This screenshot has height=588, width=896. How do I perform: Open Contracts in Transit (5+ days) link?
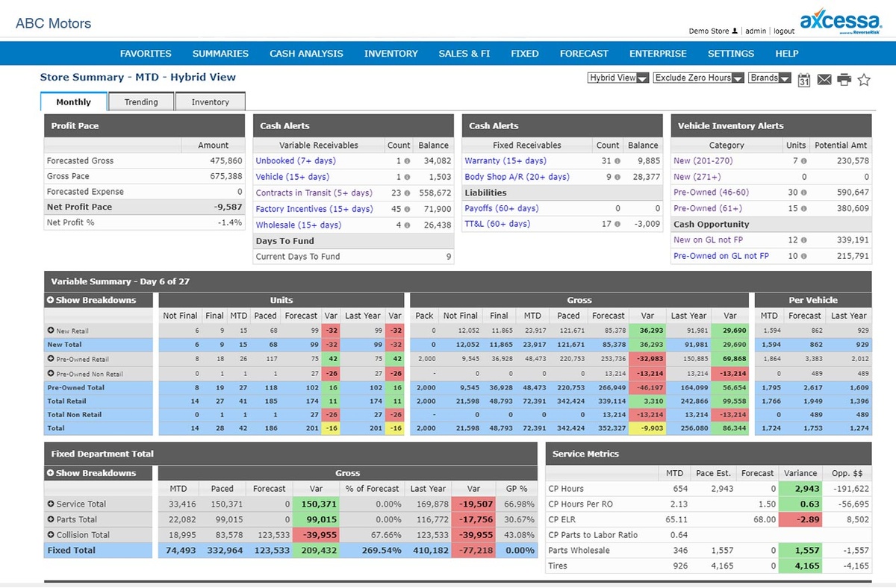(x=314, y=193)
